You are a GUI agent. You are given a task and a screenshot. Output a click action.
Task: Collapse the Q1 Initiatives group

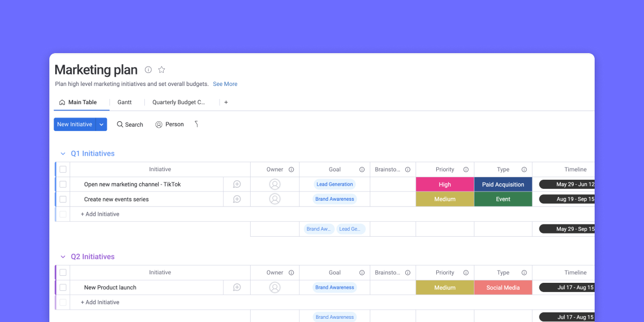pos(63,153)
